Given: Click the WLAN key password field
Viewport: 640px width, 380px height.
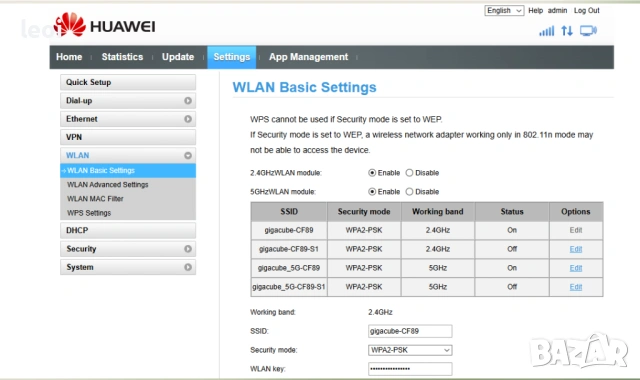Looking at the screenshot, I should (410, 369).
